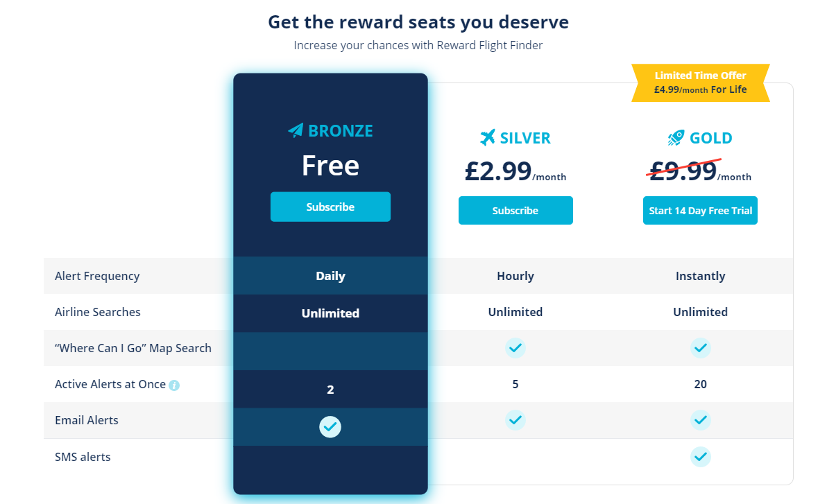Click the Limited Time Offer banner
The width and height of the screenshot is (827, 504).
pos(701,82)
